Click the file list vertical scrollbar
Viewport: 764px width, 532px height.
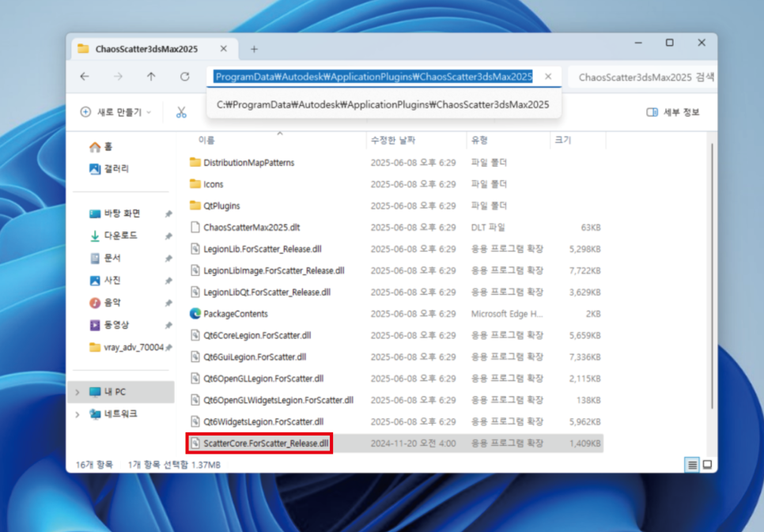711,275
